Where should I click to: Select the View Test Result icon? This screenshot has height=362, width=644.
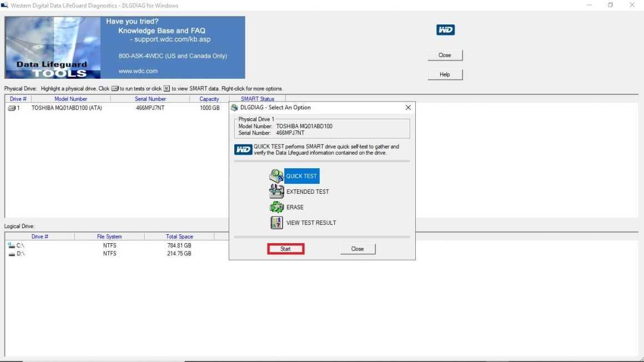[x=276, y=223]
